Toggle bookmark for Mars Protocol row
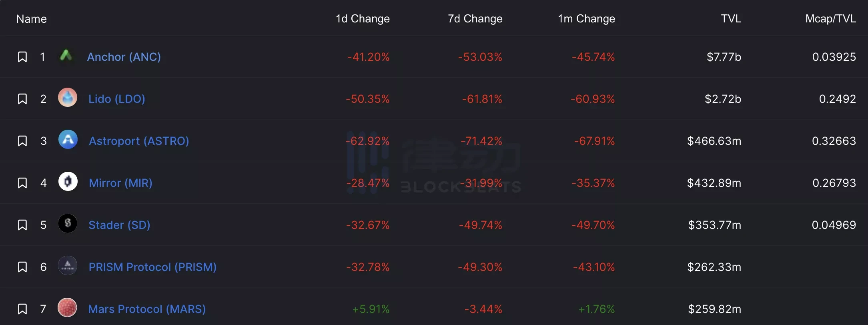 pos(22,309)
